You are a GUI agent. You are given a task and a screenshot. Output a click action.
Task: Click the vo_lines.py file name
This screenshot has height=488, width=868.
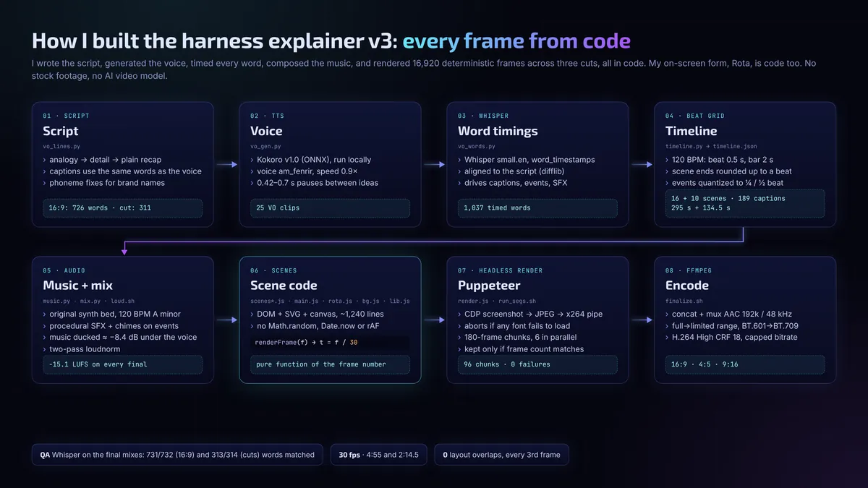62,146
